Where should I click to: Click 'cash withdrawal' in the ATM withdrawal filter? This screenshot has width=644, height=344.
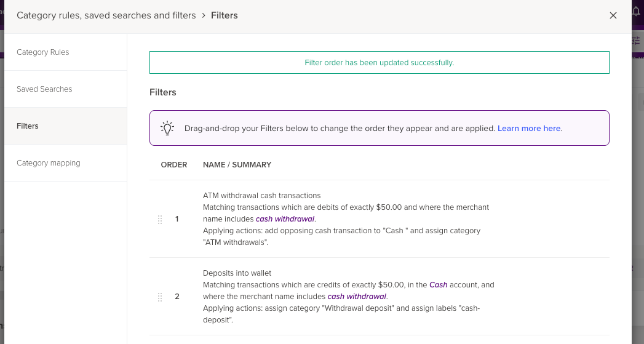pos(285,219)
